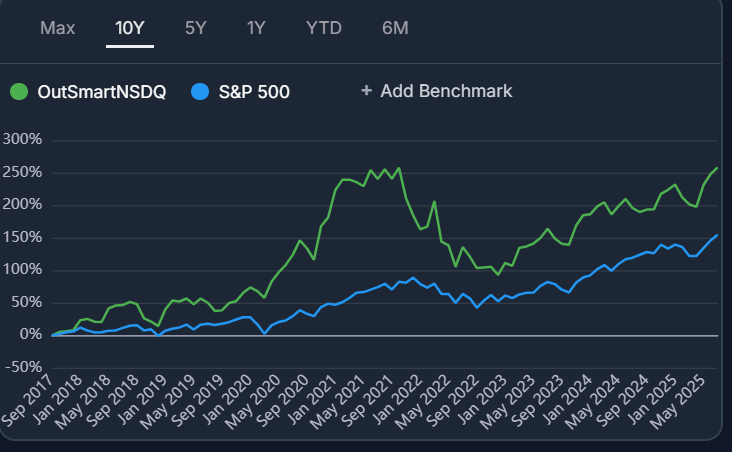Click the green line's final point at far right
Viewport: 732px width, 452px height.
(716, 168)
